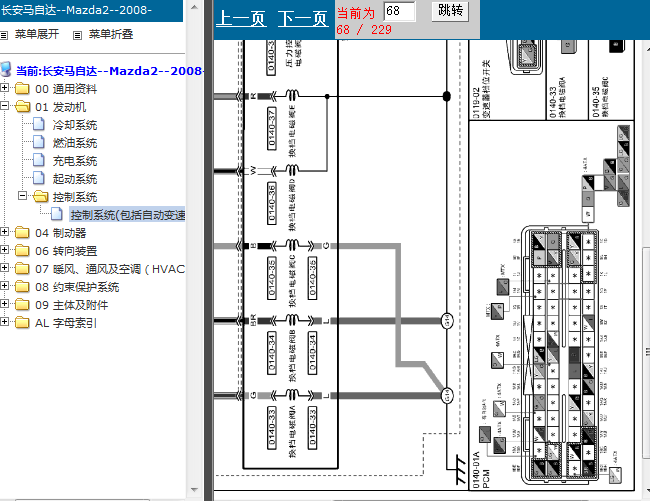Click the sidebar scroll down arrow
Viewport: 650px width, 501px height.
(x=194, y=490)
